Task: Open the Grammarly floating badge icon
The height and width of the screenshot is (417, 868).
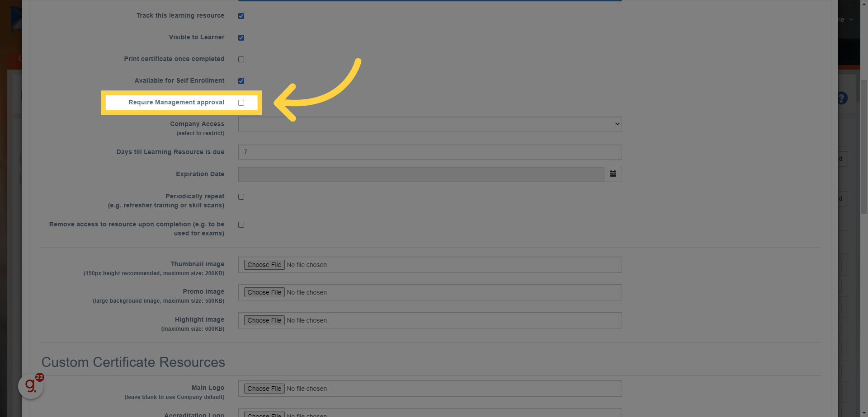Action: click(x=31, y=386)
